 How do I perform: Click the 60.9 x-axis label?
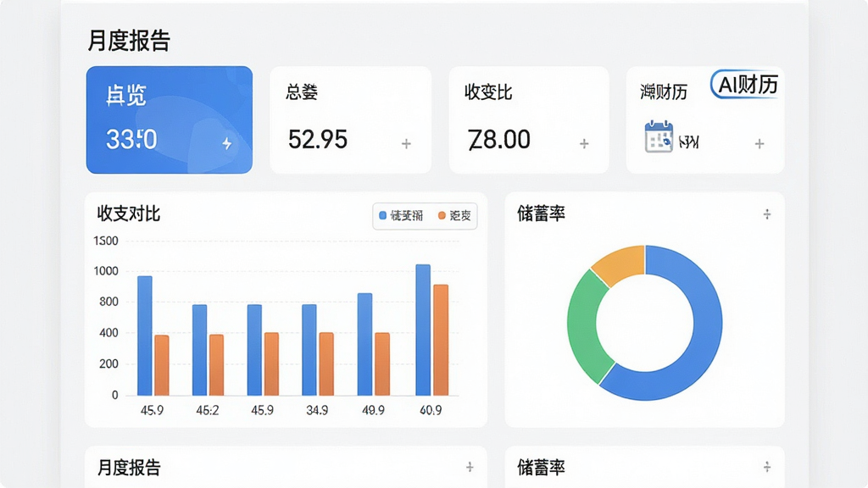coord(431,411)
